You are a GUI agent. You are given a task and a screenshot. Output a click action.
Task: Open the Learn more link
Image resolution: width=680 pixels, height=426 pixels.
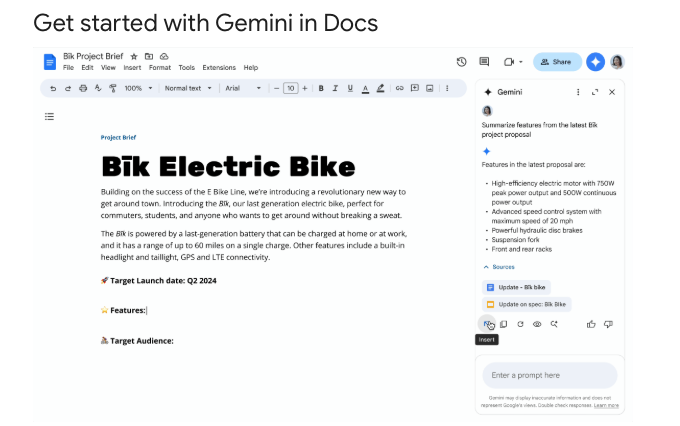pyautogui.click(x=606, y=406)
